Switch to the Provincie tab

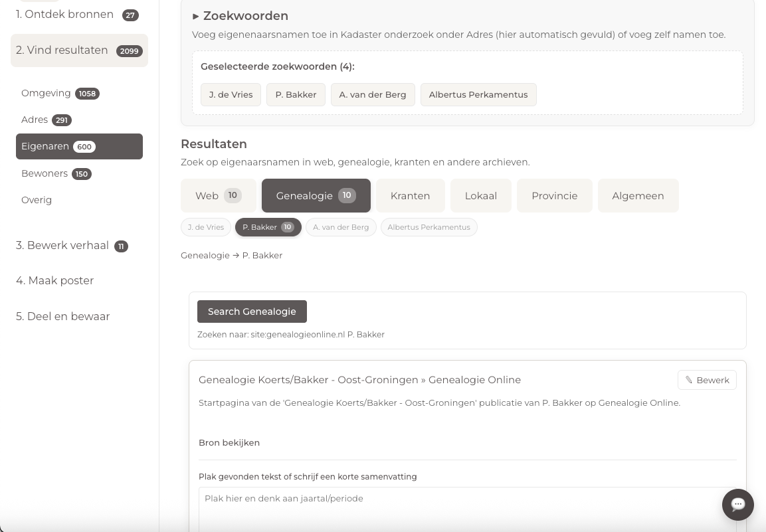tap(554, 195)
